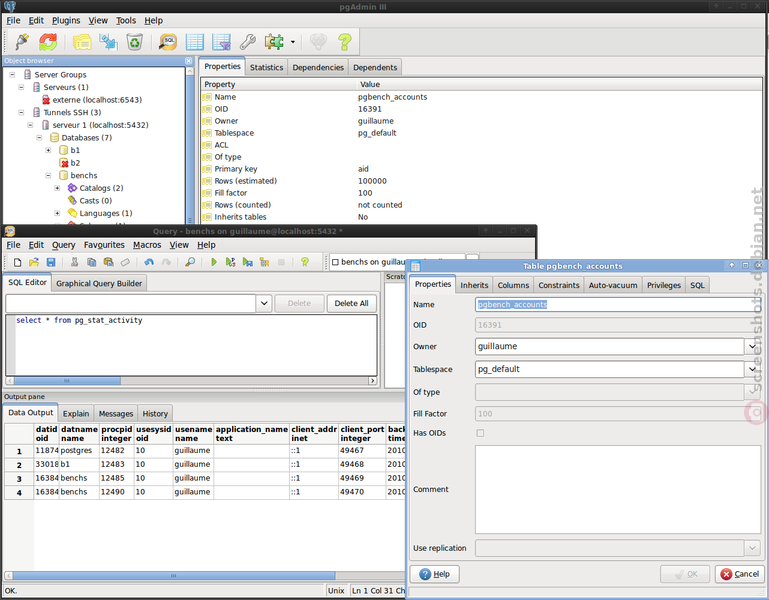Click the Help button in table dialog
Viewport: 769px width, 600px height.
(435, 574)
